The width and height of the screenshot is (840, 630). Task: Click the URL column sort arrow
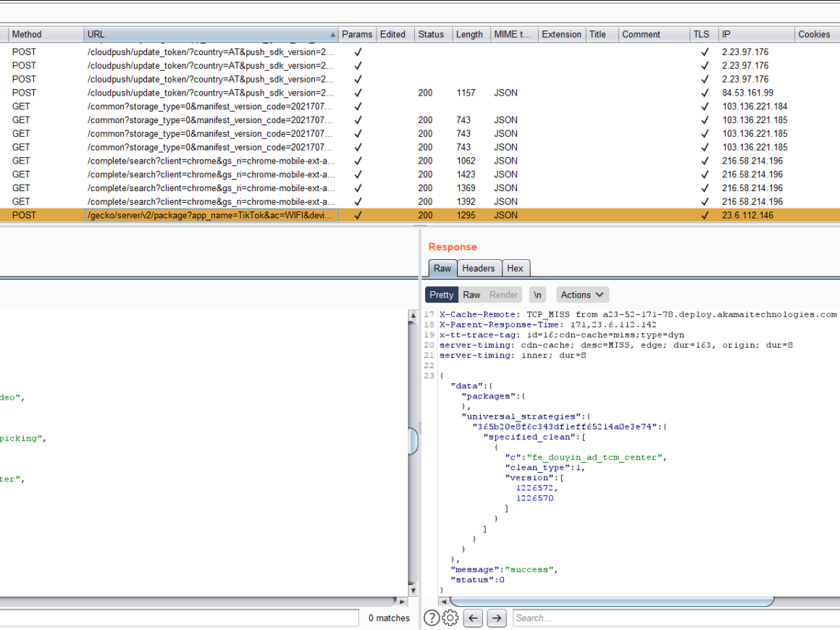click(333, 35)
